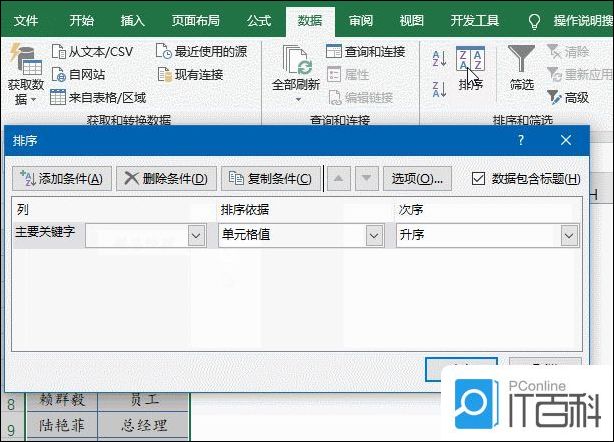Select cell containing 总经理
Image resolution: width=614 pixels, height=442 pixels.
tap(144, 425)
